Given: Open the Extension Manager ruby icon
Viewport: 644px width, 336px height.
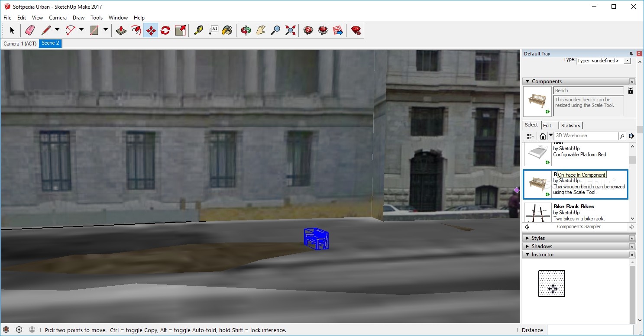Looking at the screenshot, I should [356, 30].
